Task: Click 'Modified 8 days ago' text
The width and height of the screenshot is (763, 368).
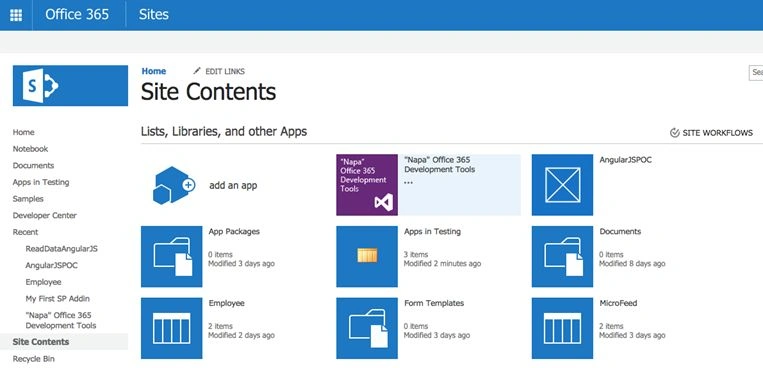Action: (x=632, y=263)
